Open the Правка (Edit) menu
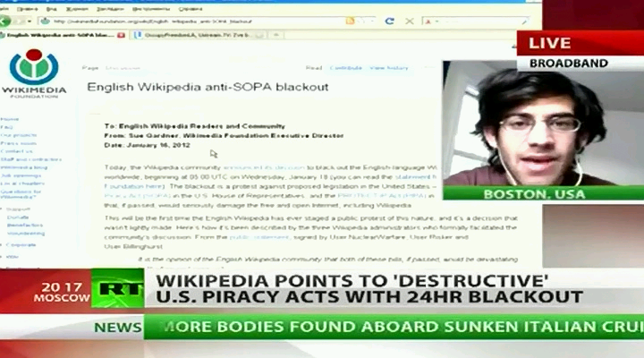This screenshot has height=358, width=644. 28,9
